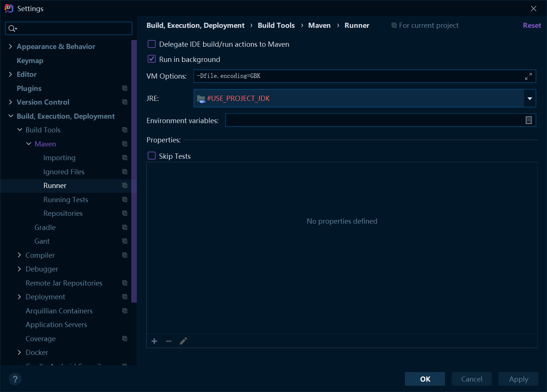
Task: Add a new property with plus icon
Action: click(x=154, y=341)
